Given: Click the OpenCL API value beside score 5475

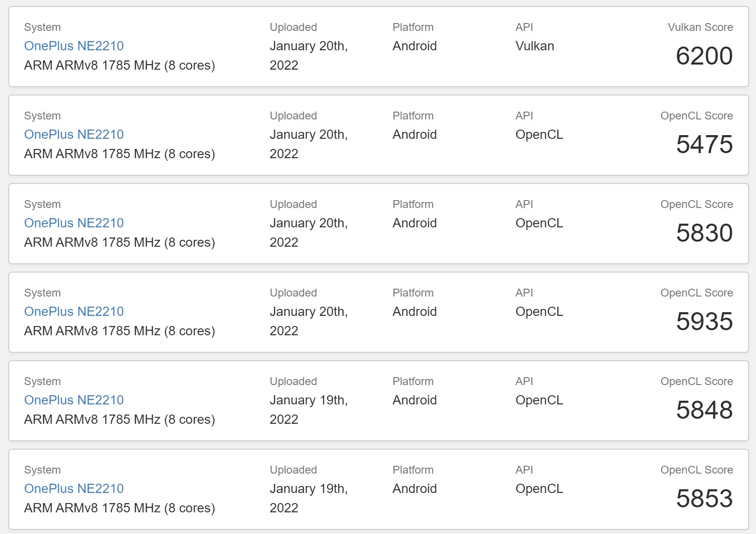Looking at the screenshot, I should pos(539,135).
